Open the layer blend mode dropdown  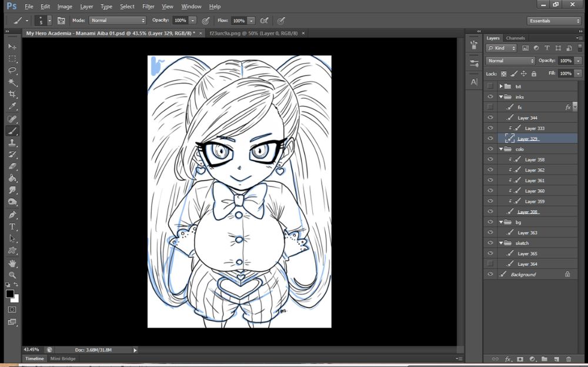point(510,61)
